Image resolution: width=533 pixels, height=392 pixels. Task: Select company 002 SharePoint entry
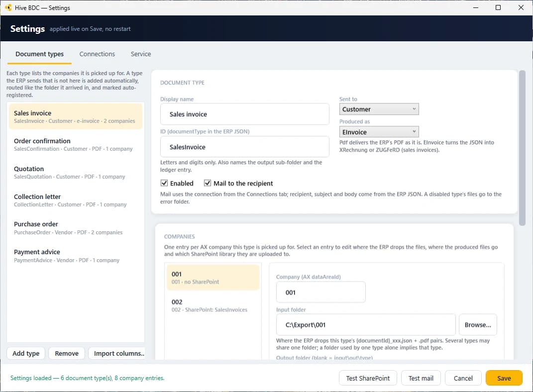213,305
